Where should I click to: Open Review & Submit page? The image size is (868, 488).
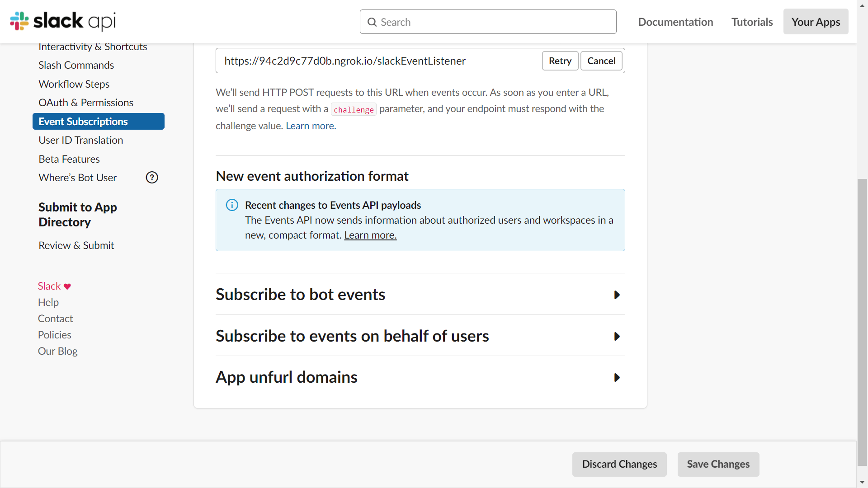pyautogui.click(x=76, y=245)
